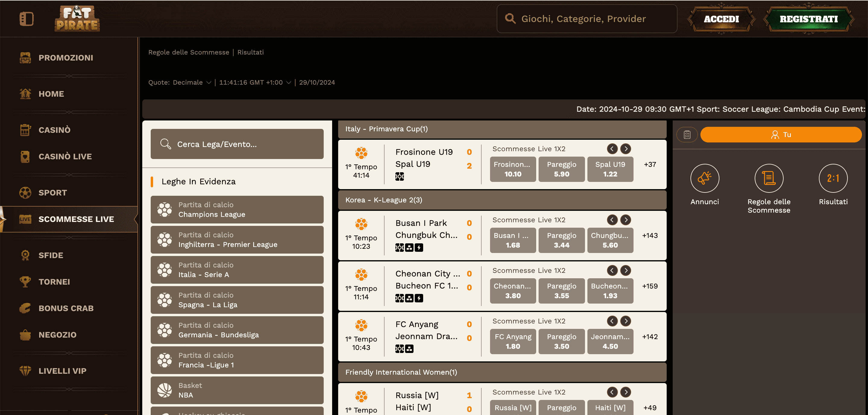Open the Tu tab in the right panel
The image size is (868, 415).
(x=781, y=134)
